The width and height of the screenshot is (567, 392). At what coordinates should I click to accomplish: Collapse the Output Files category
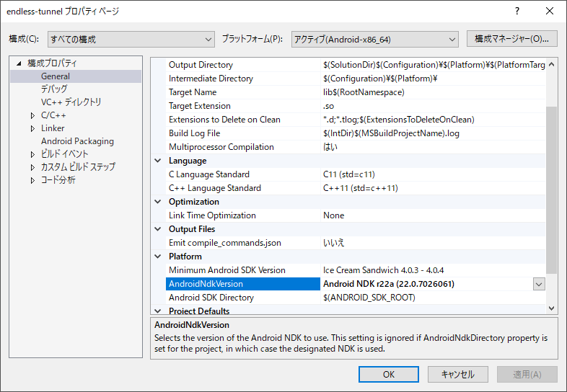[158, 229]
